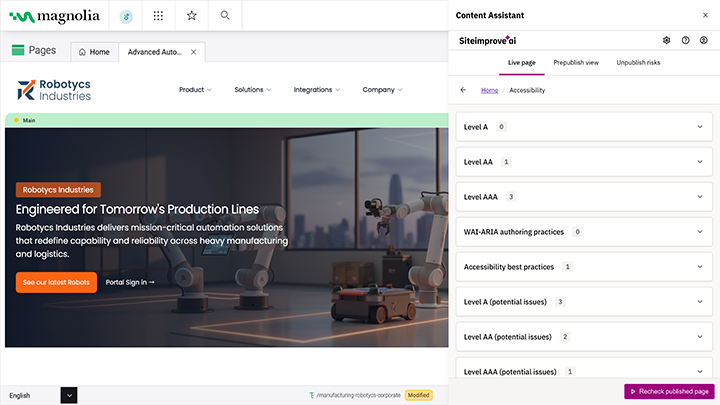Select the Live page tab
The height and width of the screenshot is (405, 720).
pyautogui.click(x=522, y=62)
